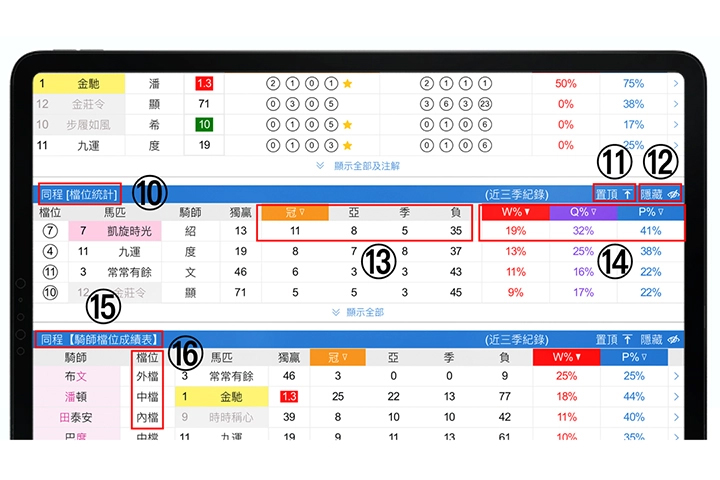The image size is (720, 480).
Task: Select jockey 田泰安 in jockey table
Action: [76, 417]
